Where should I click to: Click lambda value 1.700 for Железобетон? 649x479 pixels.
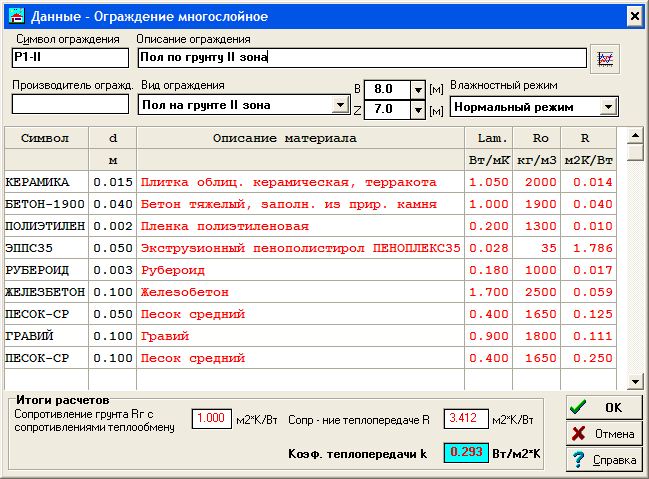click(489, 292)
